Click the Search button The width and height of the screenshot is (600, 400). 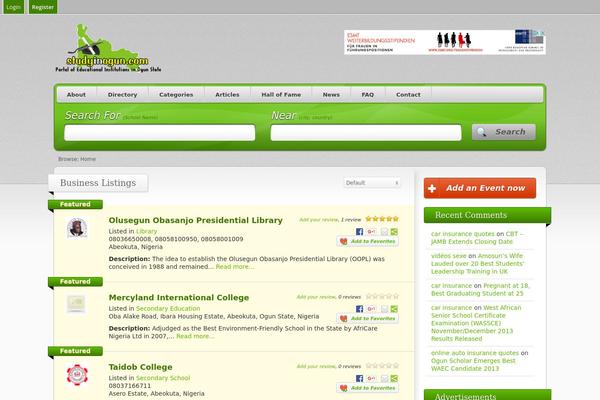(x=504, y=132)
